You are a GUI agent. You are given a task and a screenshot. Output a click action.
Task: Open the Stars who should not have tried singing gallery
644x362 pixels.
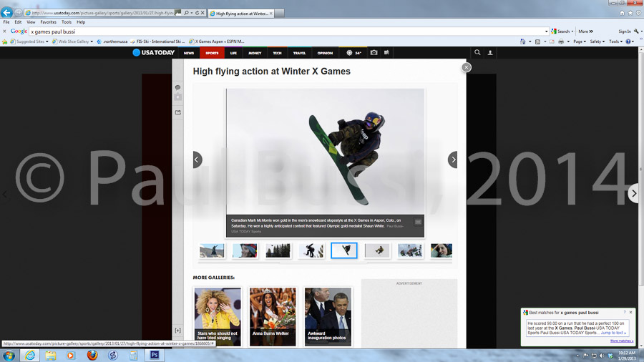pyautogui.click(x=218, y=316)
